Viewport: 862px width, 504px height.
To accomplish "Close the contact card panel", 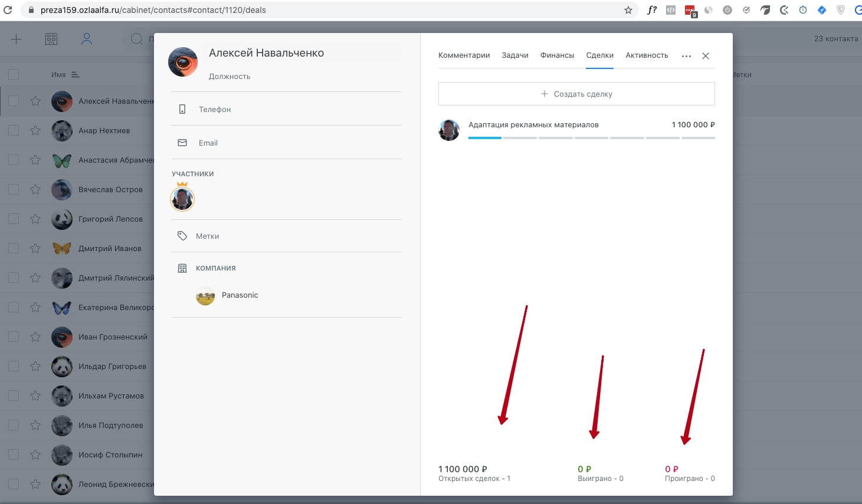I will pyautogui.click(x=706, y=56).
